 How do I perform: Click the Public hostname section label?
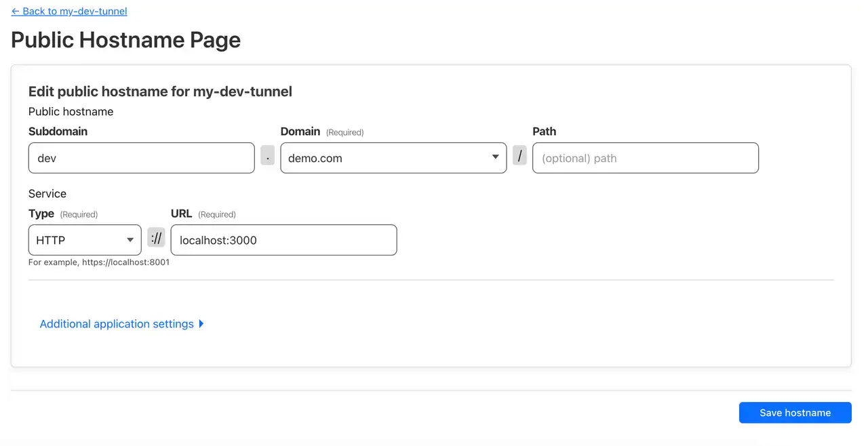(71, 111)
